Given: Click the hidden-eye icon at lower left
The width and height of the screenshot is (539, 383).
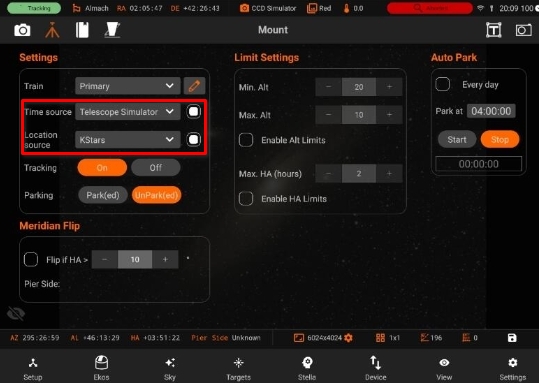Looking at the screenshot, I should (16, 313).
